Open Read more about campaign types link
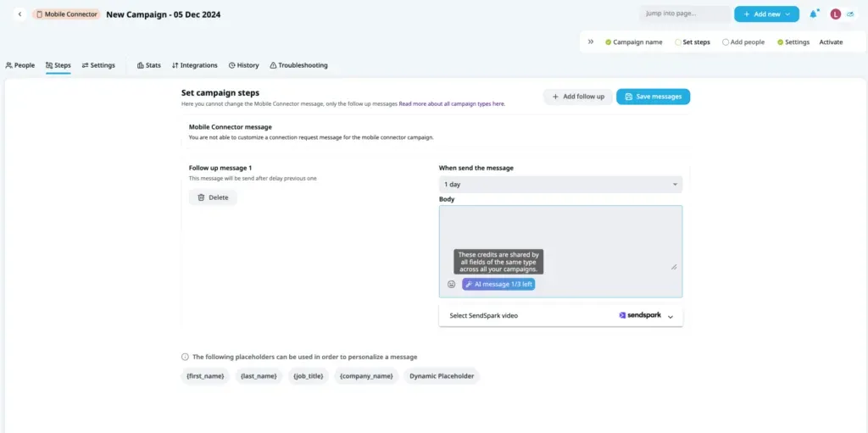The height and width of the screenshot is (433, 868). coord(452,103)
